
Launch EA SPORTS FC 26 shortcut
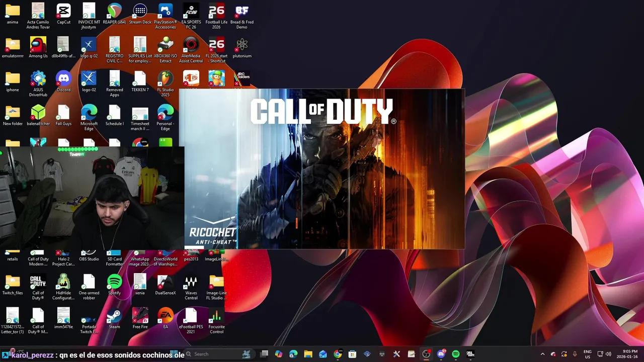191,16
